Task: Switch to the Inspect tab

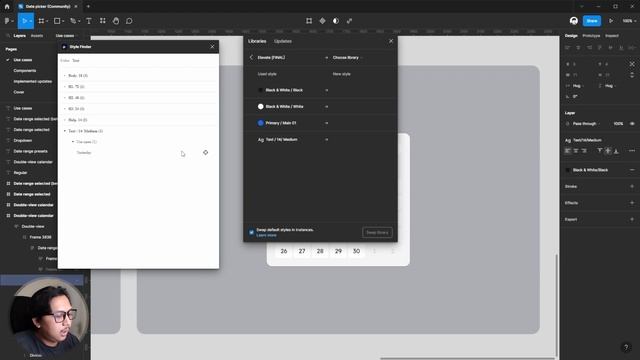Action: [611, 36]
